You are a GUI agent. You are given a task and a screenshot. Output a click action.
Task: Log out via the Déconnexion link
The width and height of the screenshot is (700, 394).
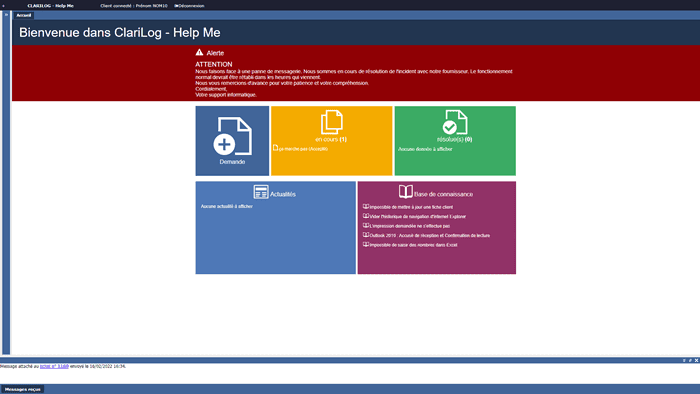point(191,6)
